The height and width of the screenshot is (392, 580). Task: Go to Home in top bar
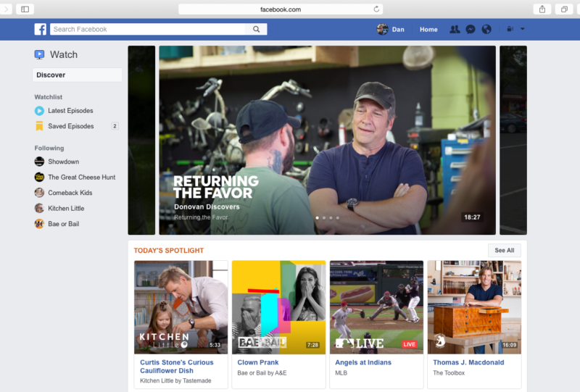coord(428,29)
